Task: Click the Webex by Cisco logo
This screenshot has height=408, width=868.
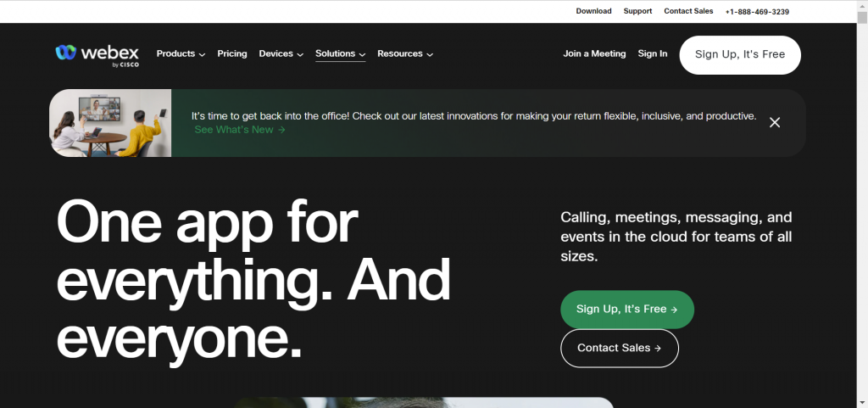Action: pos(97,55)
